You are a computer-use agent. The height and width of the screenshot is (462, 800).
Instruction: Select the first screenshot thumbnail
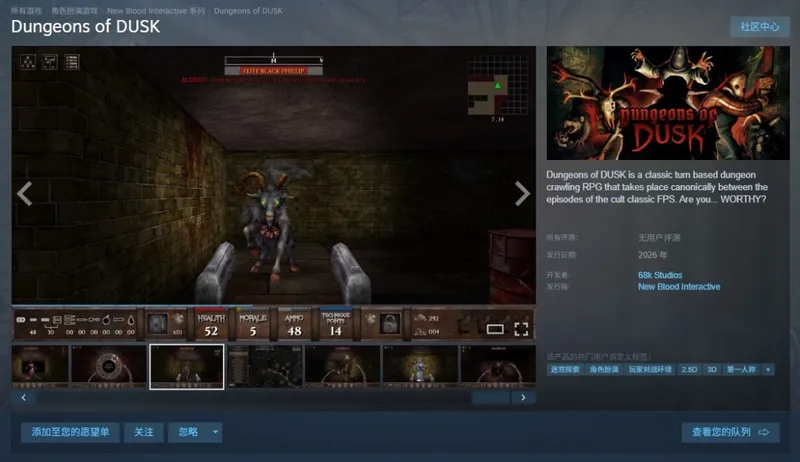tap(40, 366)
